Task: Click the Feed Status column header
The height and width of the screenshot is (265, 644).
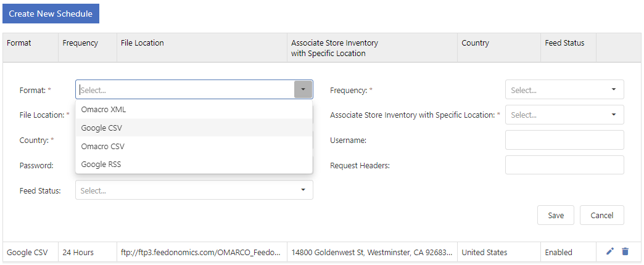Action: click(x=564, y=43)
